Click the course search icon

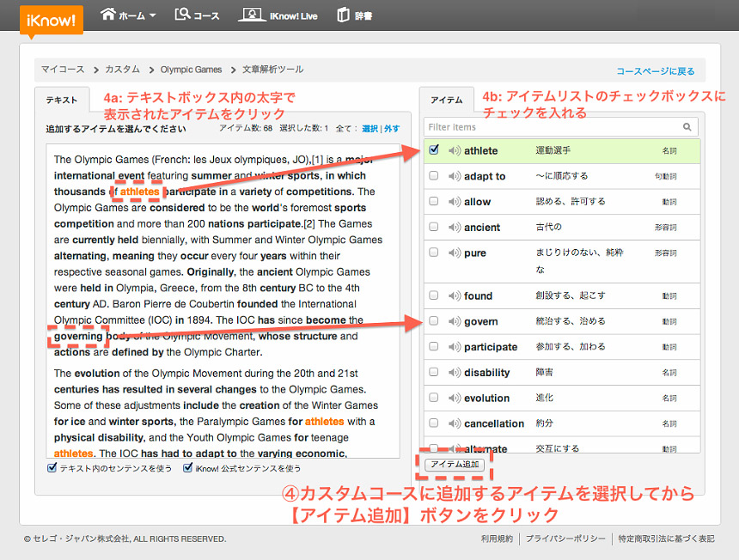point(182,15)
